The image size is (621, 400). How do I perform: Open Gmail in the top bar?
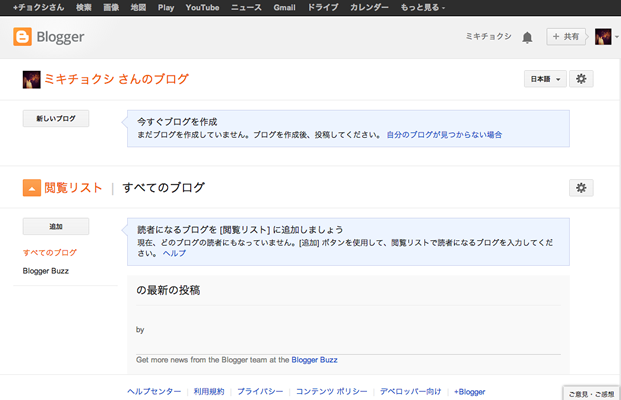[x=284, y=8]
